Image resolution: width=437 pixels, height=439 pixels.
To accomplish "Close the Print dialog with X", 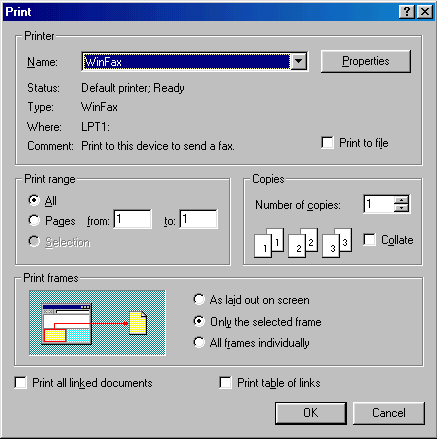I will point(425,12).
